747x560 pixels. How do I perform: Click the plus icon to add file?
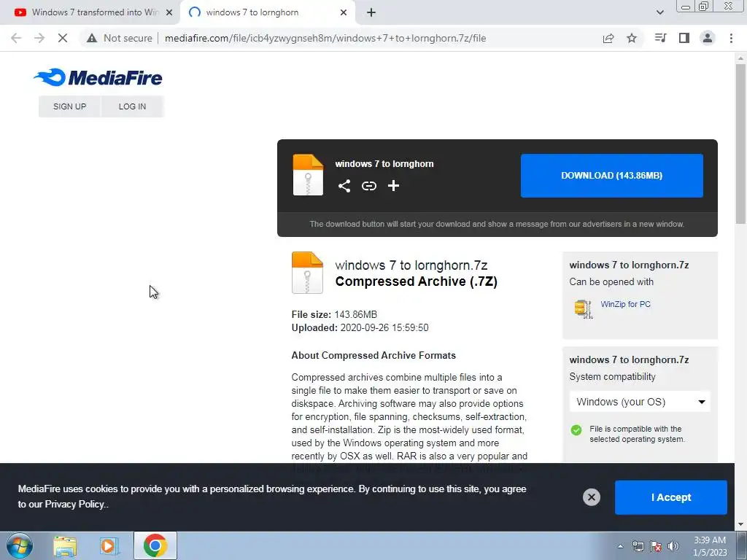click(393, 186)
